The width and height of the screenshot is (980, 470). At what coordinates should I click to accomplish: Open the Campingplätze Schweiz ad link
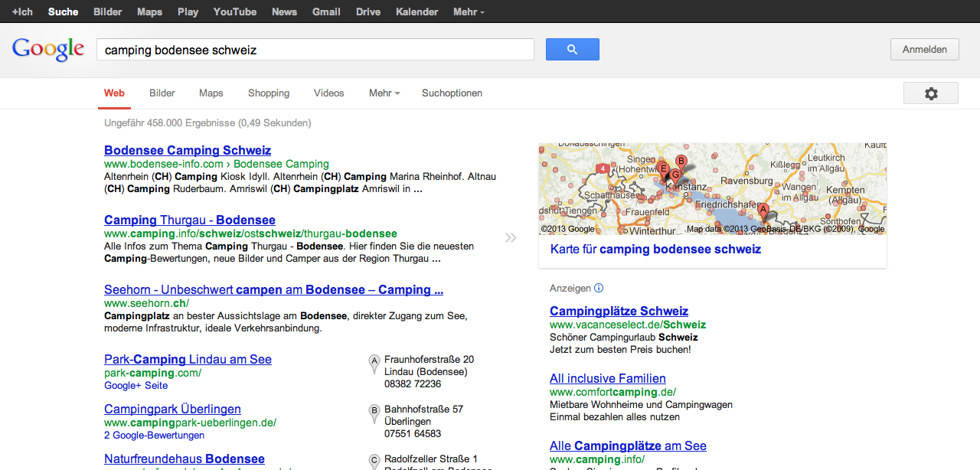click(x=619, y=312)
